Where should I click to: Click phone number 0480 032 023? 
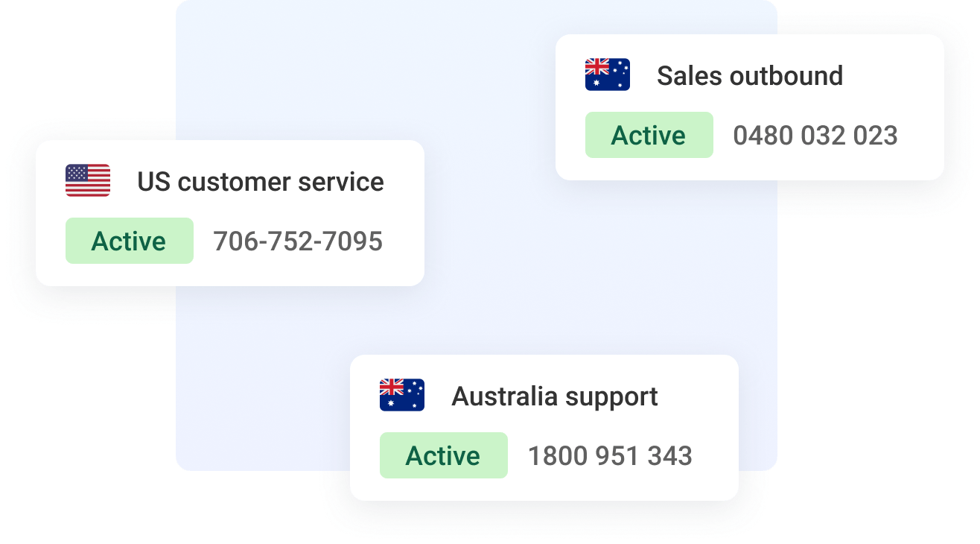point(815,136)
